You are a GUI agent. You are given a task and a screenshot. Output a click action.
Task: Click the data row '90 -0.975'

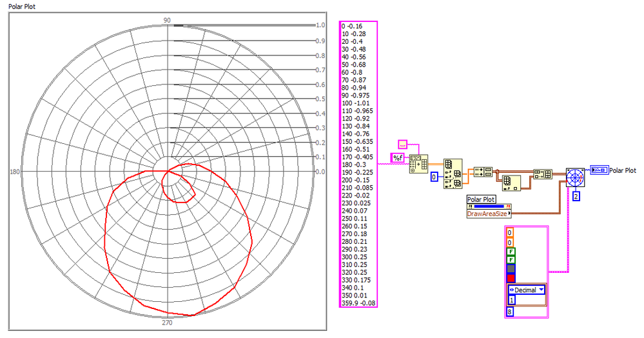355,95
